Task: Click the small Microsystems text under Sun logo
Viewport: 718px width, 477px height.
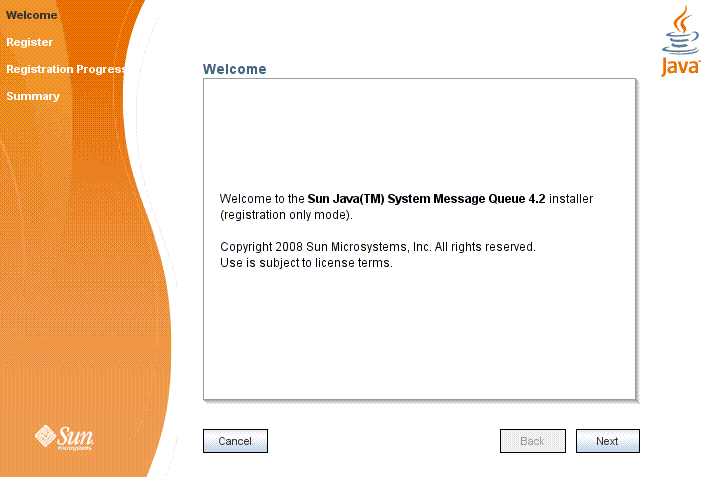Action: [x=76, y=447]
